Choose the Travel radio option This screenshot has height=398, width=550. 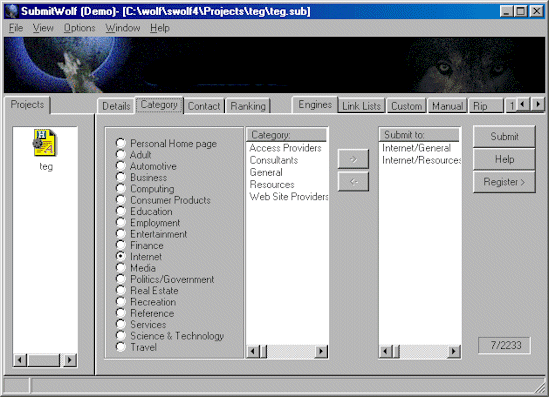pyautogui.click(x=121, y=346)
